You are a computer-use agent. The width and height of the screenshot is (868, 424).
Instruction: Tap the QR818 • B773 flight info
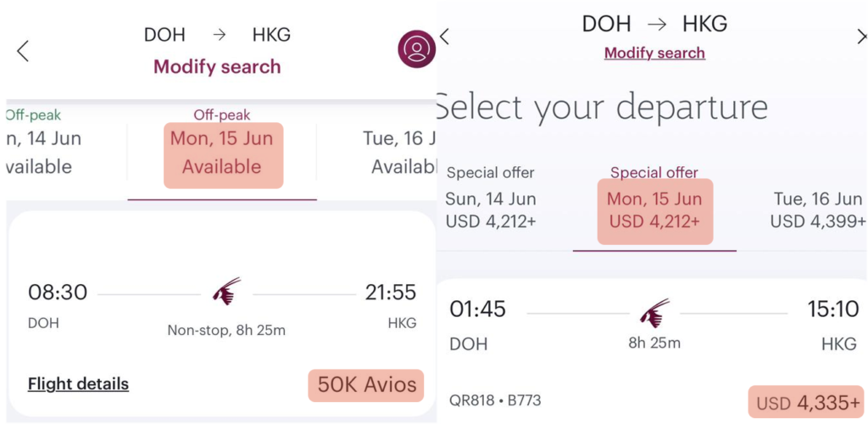click(x=495, y=400)
